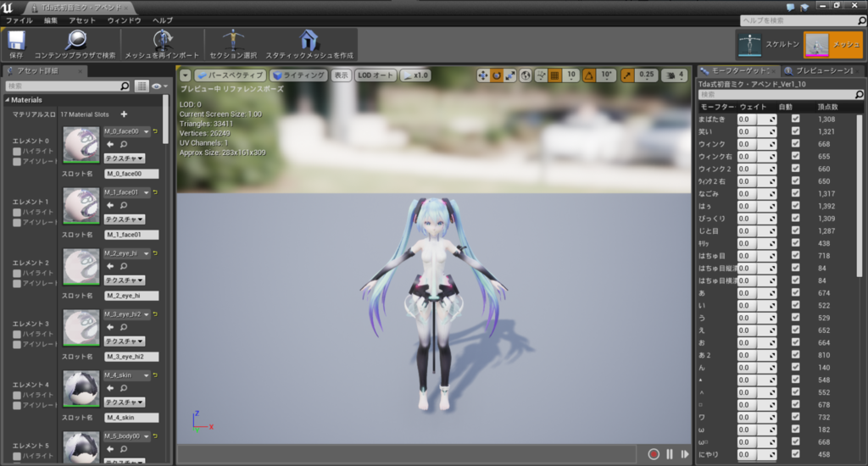Click the record button in viewport timeline
The image size is (868, 466).
click(654, 454)
